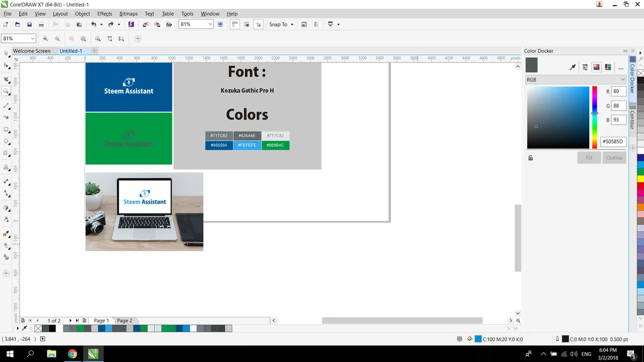Select the Rectangle tool in the toolbox
Image resolution: width=644 pixels, height=362 pixels.
pyautogui.click(x=6, y=130)
